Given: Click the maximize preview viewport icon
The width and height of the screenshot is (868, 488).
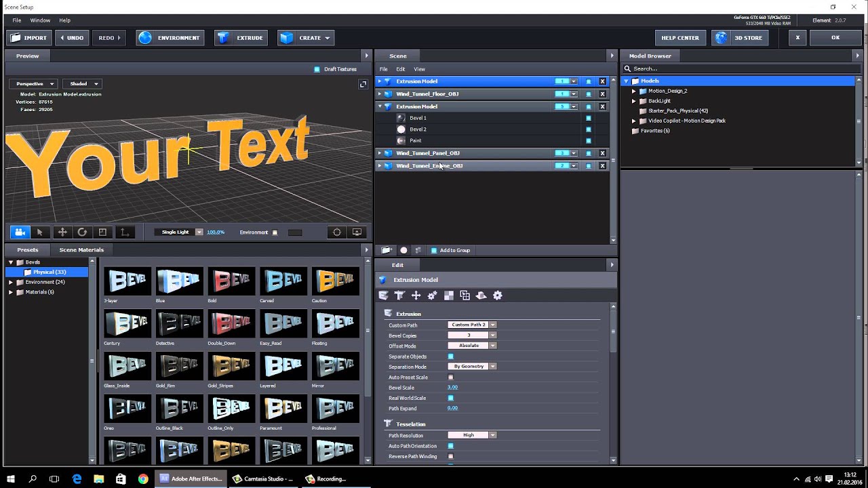Looking at the screenshot, I should click(363, 84).
